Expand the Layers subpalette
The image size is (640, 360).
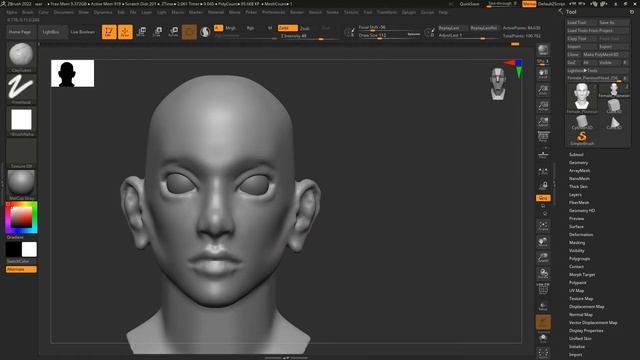click(x=575, y=195)
